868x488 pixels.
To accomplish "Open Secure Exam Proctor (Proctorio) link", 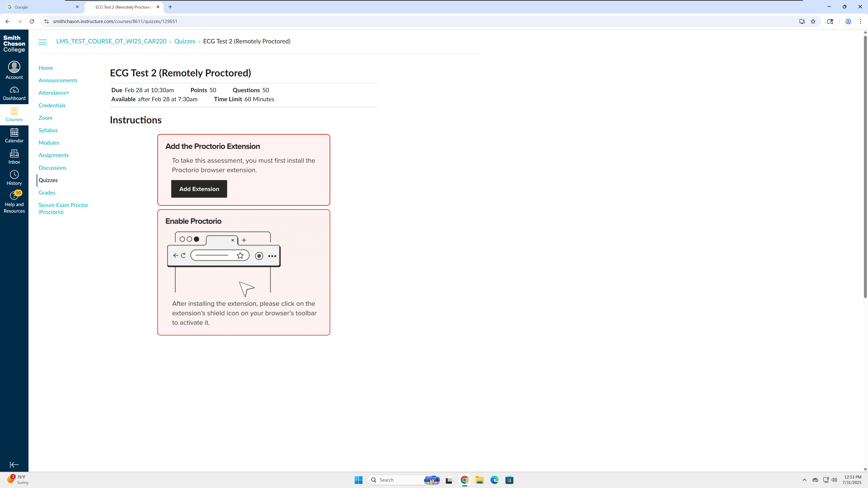I will (x=63, y=208).
